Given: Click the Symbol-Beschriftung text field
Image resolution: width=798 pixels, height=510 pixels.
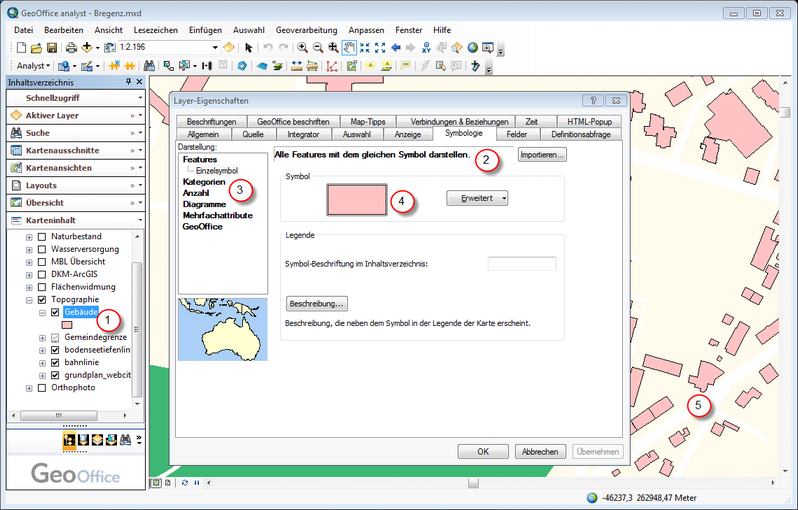Looking at the screenshot, I should [521, 263].
